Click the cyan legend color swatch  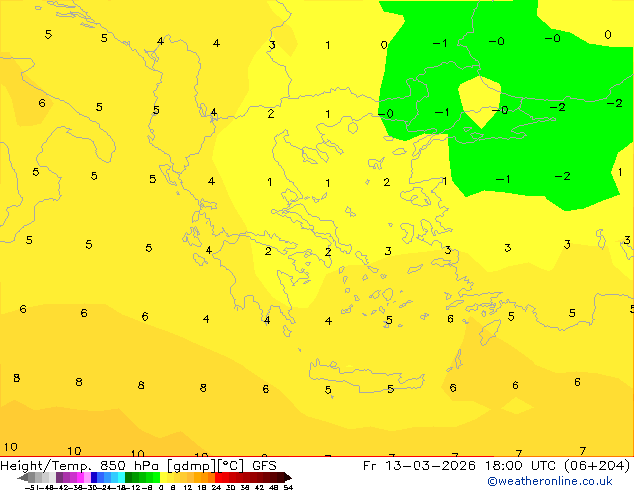[x=121, y=477]
